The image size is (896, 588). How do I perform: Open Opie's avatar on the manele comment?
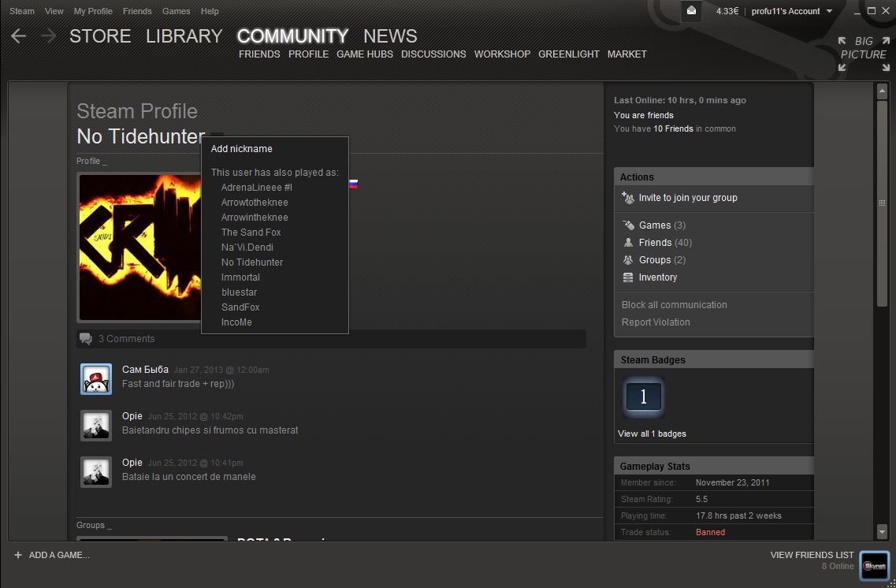coord(96,471)
